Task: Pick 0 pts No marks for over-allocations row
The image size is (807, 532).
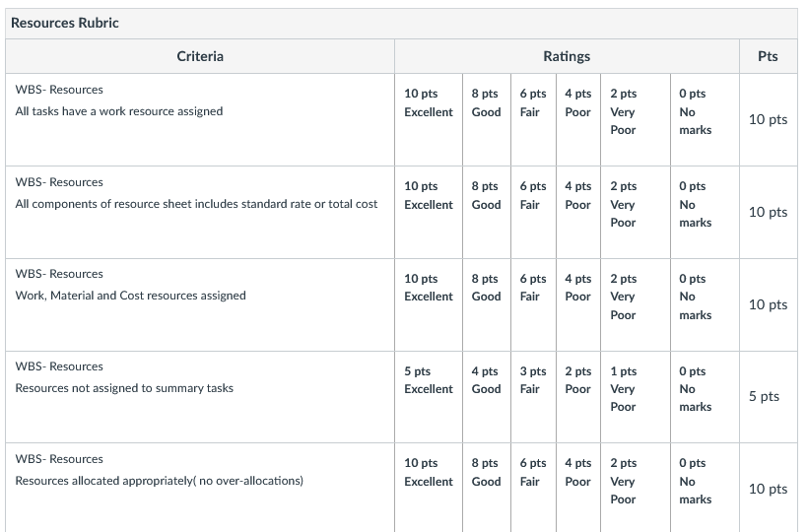Action: [705, 488]
